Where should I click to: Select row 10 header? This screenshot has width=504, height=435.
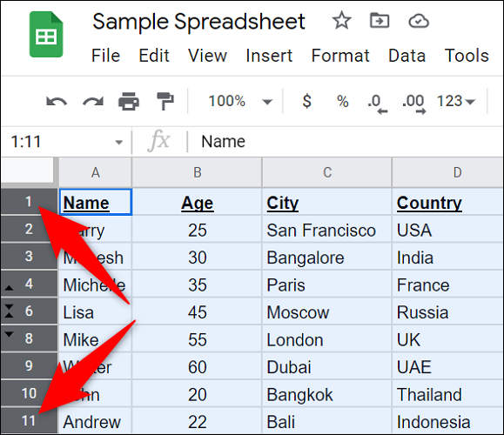coord(29,393)
